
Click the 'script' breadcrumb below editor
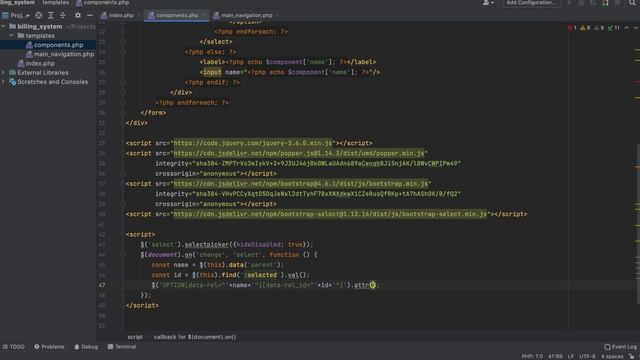click(135, 337)
